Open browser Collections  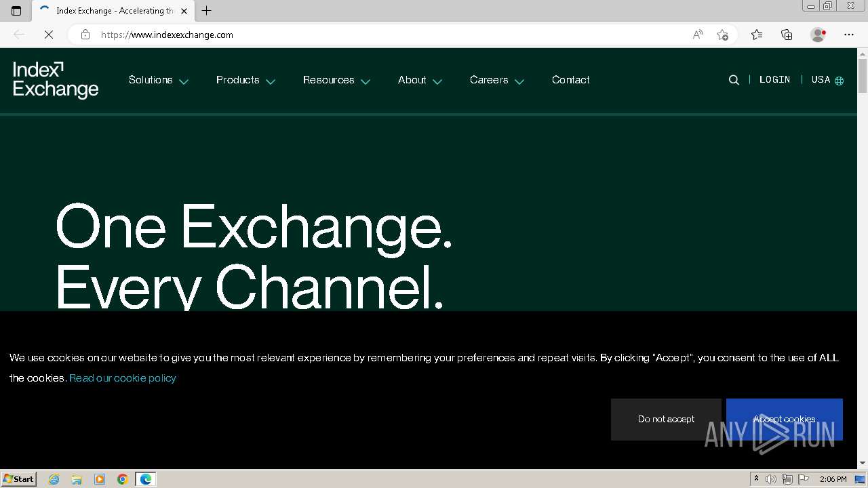coord(787,35)
